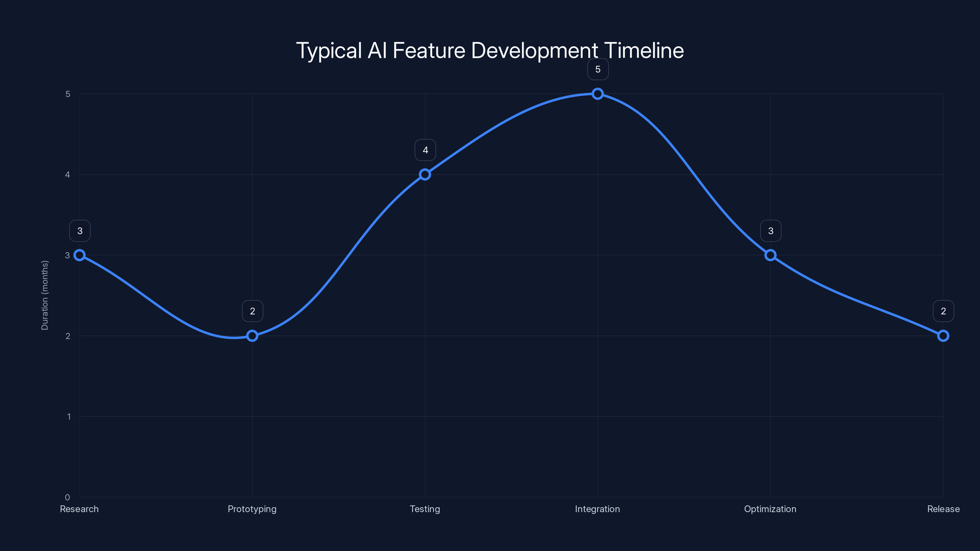Click the chart title Typical AI Feature Development Timeline
Viewport: 980px width, 551px height.
tap(490, 50)
